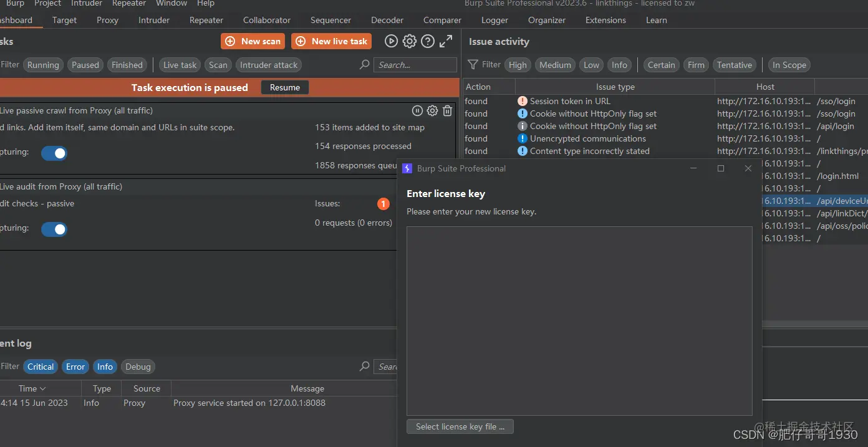The image size is (868, 447).
Task: Toggle the Firm confidence filter
Action: (x=696, y=65)
